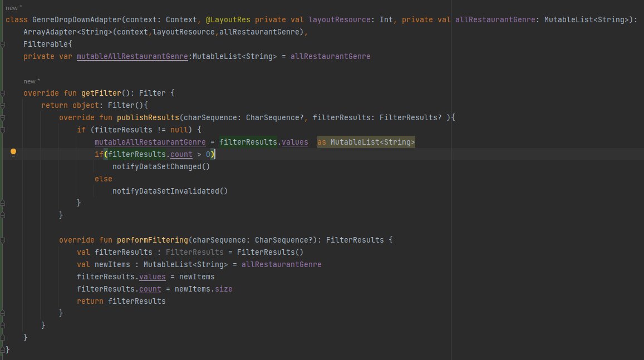Click the 'Filterable{' text

pyautogui.click(x=48, y=44)
